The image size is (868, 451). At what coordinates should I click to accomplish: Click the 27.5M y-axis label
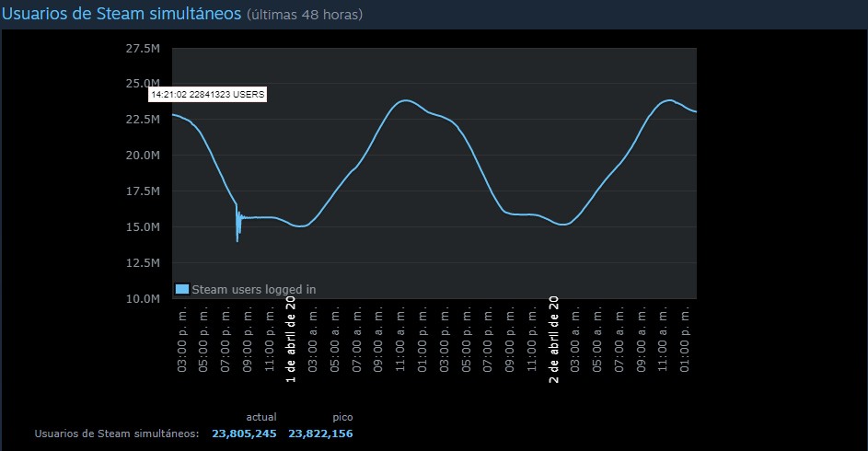pos(143,49)
